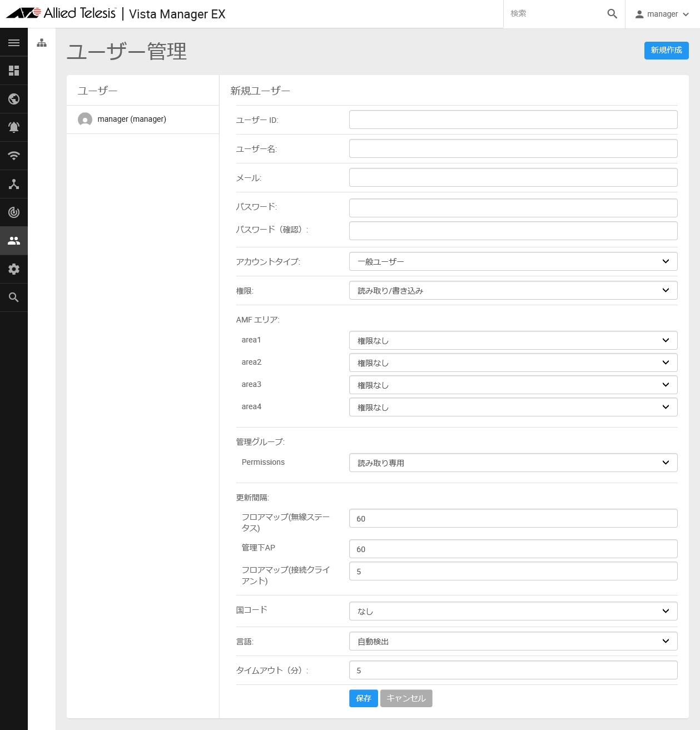The height and width of the screenshot is (730, 700).
Task: Open the wireless Wi-Fi icon in sidebar
Action: (x=14, y=156)
